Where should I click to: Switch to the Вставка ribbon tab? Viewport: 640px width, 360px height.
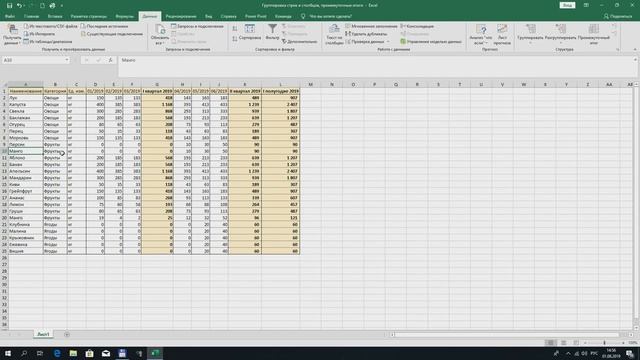click(x=55, y=16)
